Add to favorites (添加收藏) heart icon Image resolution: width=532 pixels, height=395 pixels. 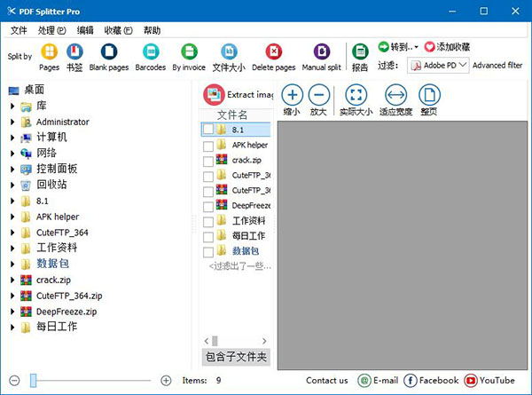pyautogui.click(x=429, y=46)
